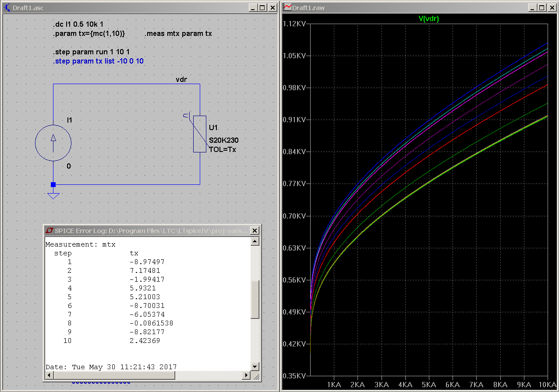This screenshot has width=559, height=392.
Task: Close the Draft1.asc schematic window
Action: pyautogui.click(x=272, y=7)
